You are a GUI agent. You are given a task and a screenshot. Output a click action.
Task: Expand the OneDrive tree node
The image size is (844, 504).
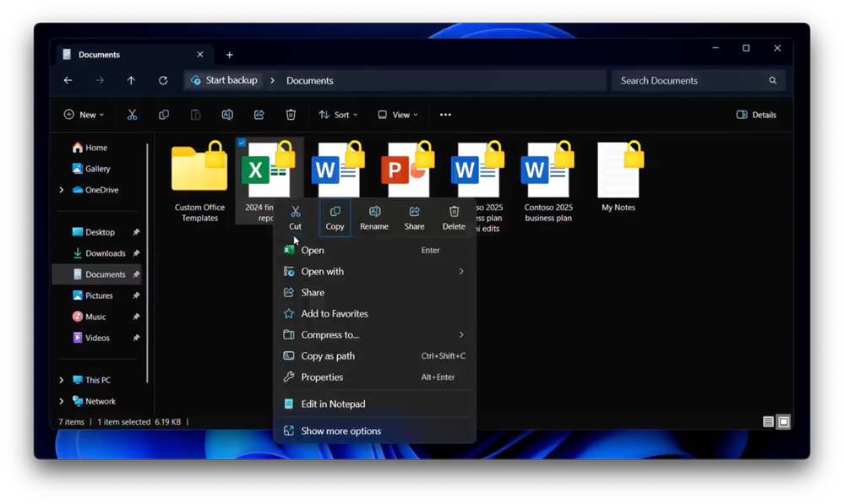pos(62,190)
